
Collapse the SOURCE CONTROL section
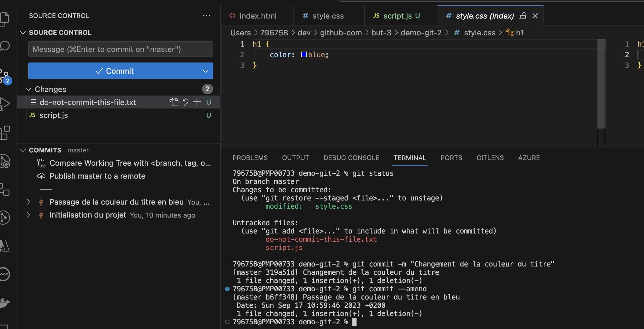23,32
